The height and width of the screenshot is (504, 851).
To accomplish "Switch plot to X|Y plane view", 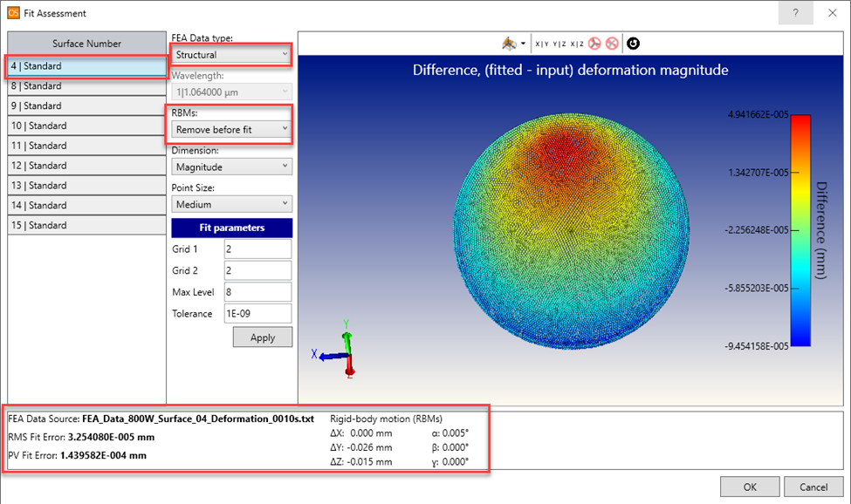I will pos(542,44).
